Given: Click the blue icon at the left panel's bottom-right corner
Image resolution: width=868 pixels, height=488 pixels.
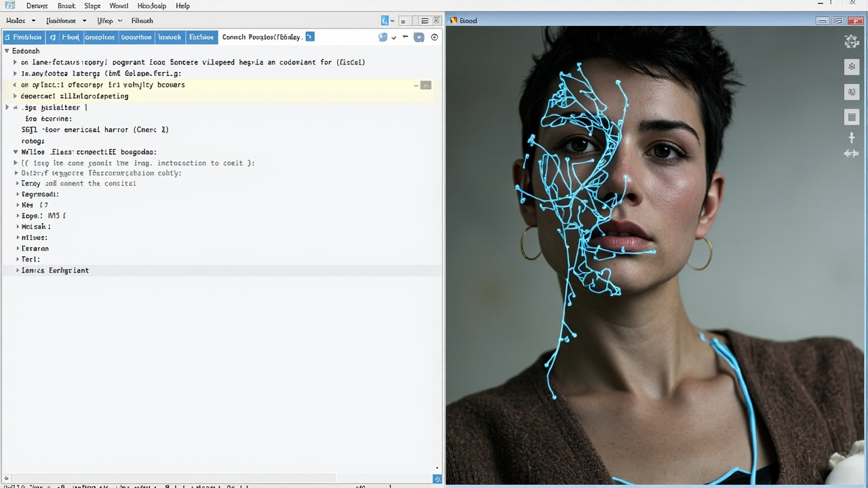Looking at the screenshot, I should coord(437,479).
